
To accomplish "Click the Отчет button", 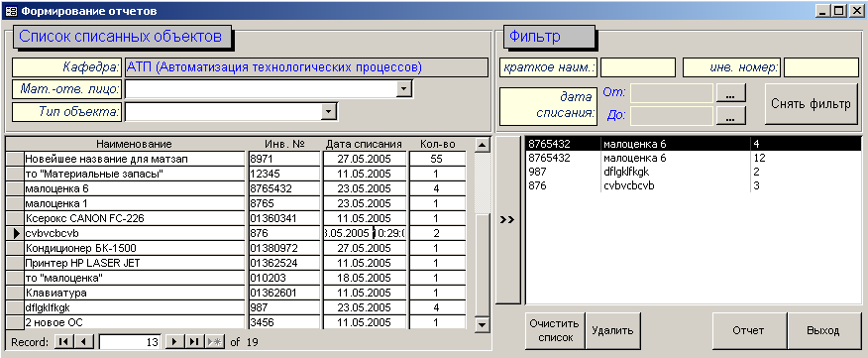I will [x=749, y=331].
